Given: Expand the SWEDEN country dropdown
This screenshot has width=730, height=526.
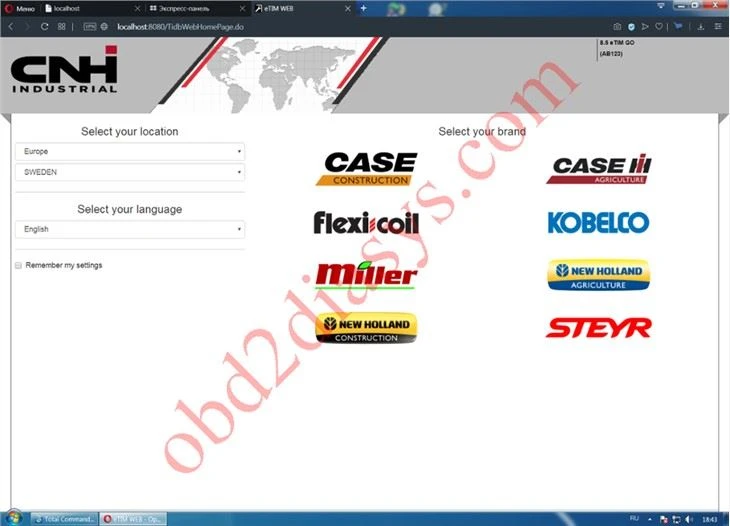Looking at the screenshot, I should coord(130,172).
